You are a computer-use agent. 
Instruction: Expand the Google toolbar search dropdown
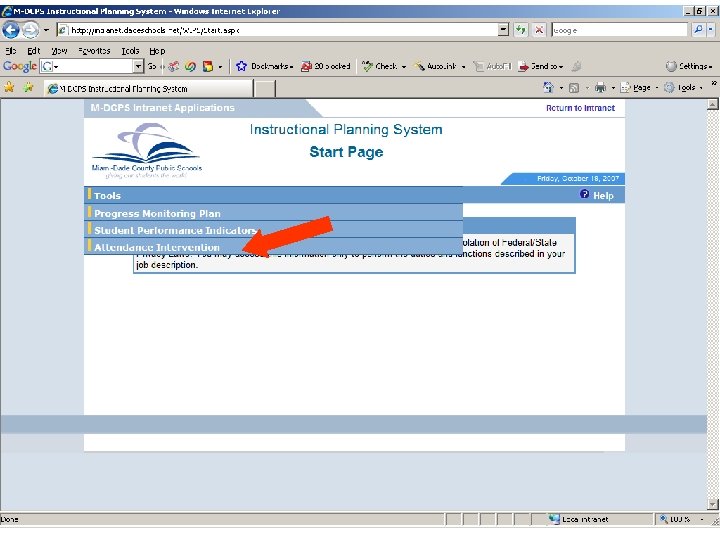138,67
